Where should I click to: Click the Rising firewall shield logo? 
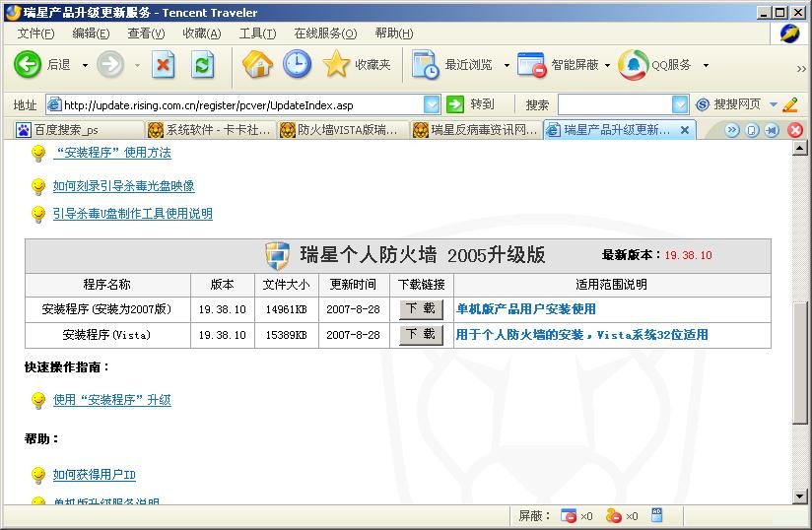[x=277, y=255]
